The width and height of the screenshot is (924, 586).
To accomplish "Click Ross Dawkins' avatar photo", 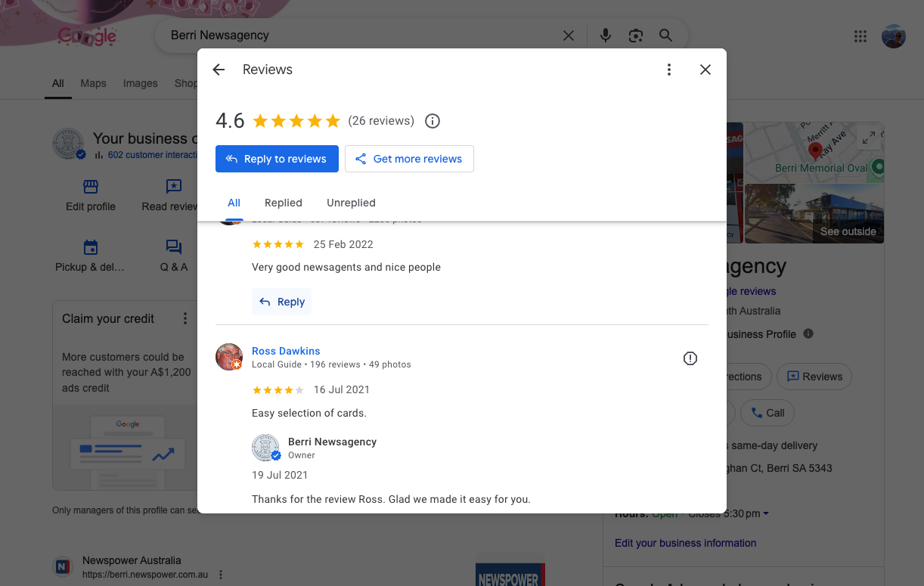I will 229,357.
